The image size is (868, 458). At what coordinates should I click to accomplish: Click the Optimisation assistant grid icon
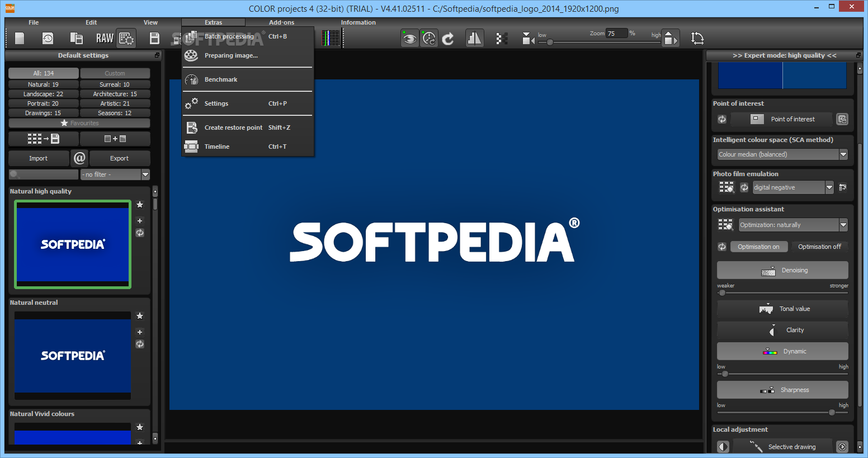[x=725, y=225]
